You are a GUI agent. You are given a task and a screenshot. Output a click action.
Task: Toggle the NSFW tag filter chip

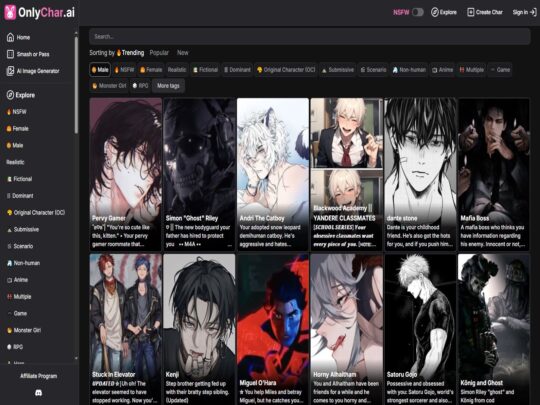pyautogui.click(x=124, y=70)
